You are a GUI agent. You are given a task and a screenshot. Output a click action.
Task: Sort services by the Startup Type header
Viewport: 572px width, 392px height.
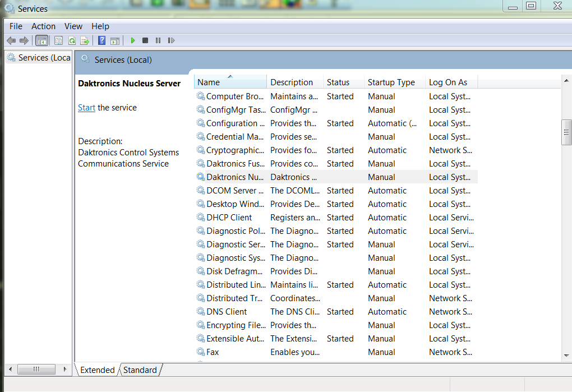(x=391, y=82)
